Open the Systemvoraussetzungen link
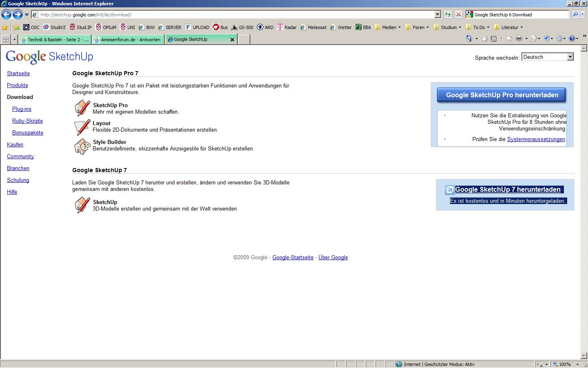Viewport: 588px width, 368px height. 536,139
